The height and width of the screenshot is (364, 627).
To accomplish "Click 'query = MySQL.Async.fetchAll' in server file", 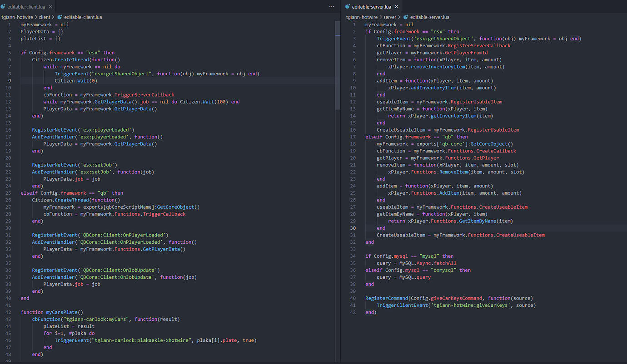I will [x=416, y=263].
